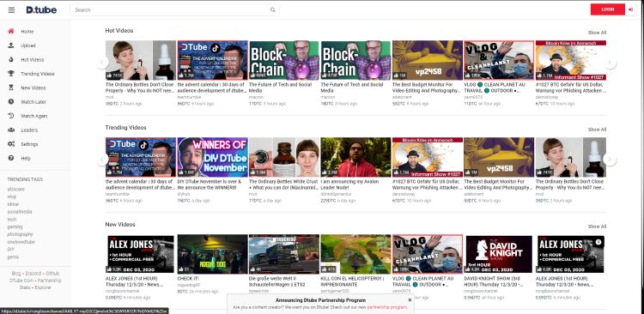Viewport: 644px width, 314px height.
Task: Click channel name teamhumble under Hot Videos
Action: (189, 97)
